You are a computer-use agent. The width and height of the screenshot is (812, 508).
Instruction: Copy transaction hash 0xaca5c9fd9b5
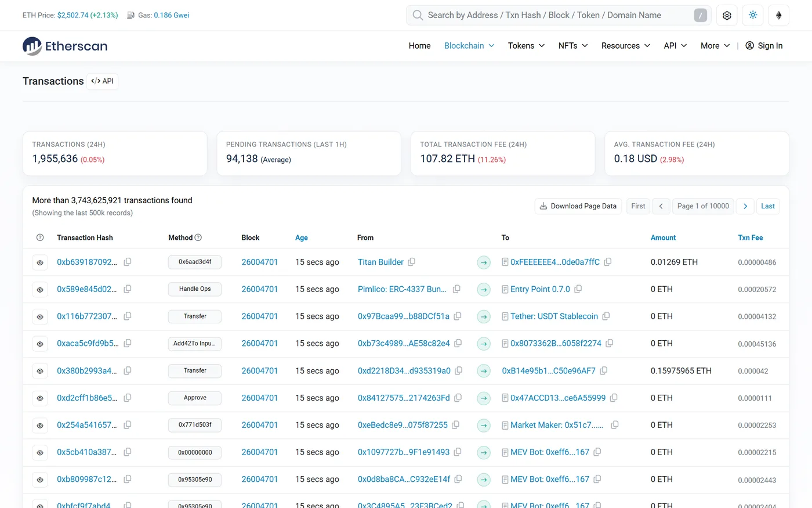click(x=128, y=343)
